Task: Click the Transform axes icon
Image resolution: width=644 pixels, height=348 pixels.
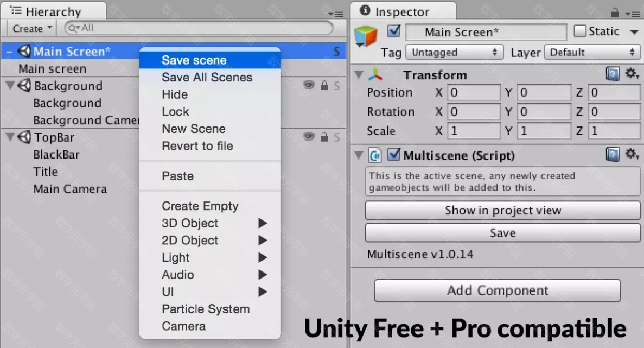Action: [x=375, y=75]
